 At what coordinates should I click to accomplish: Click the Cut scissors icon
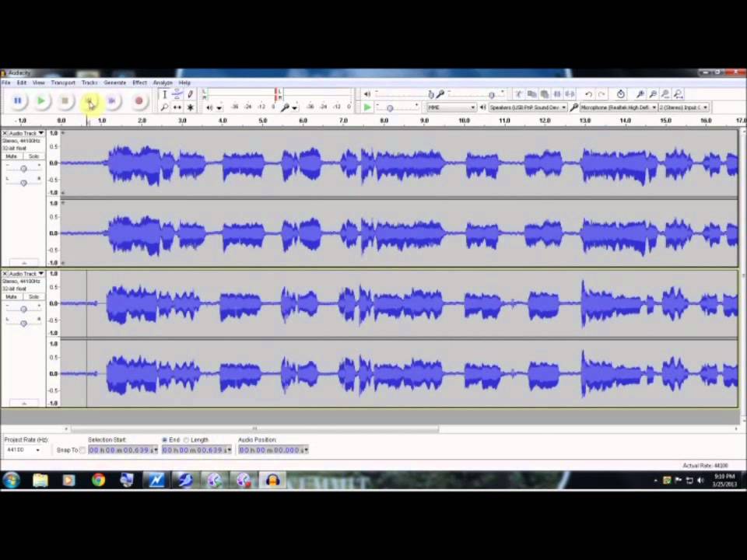[519, 94]
